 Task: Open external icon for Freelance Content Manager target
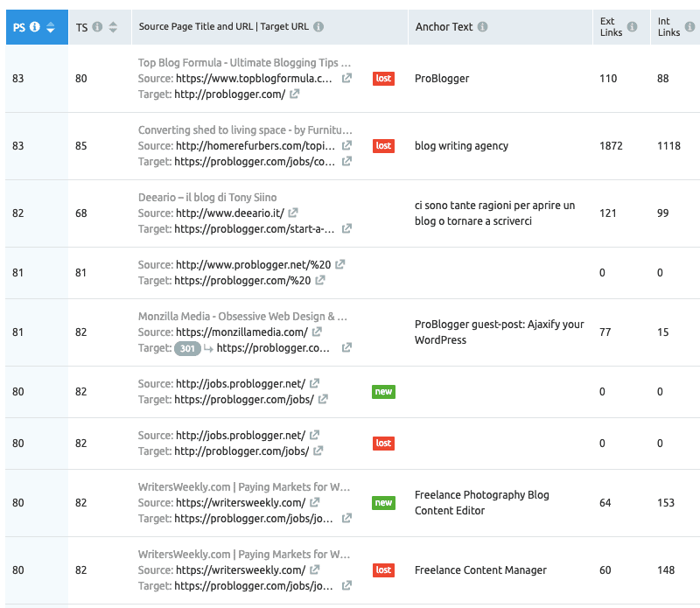coord(346,585)
